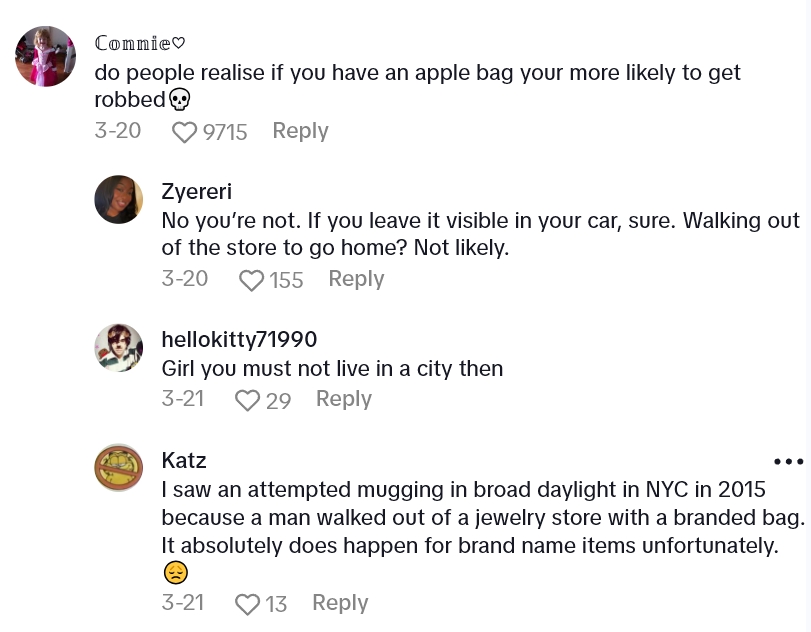Click the 9715 like count on Connie's comment
The height and width of the screenshot is (632, 811).
pyautogui.click(x=225, y=132)
